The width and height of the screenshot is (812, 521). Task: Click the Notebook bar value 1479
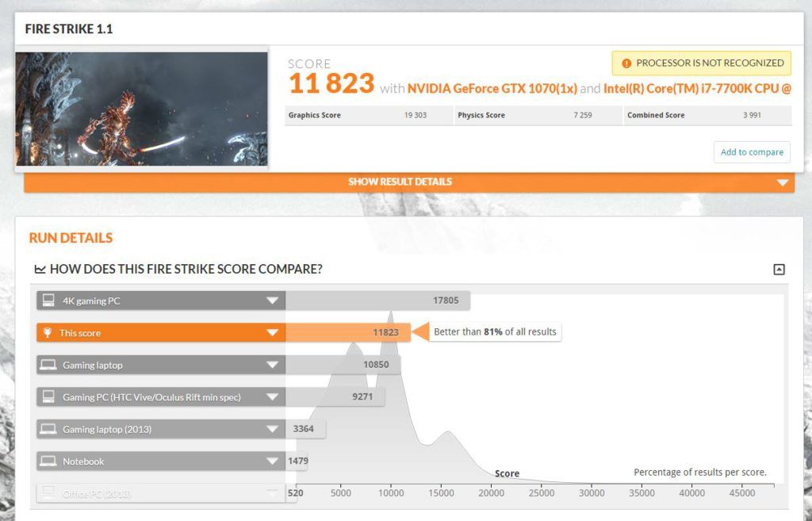pyautogui.click(x=298, y=461)
